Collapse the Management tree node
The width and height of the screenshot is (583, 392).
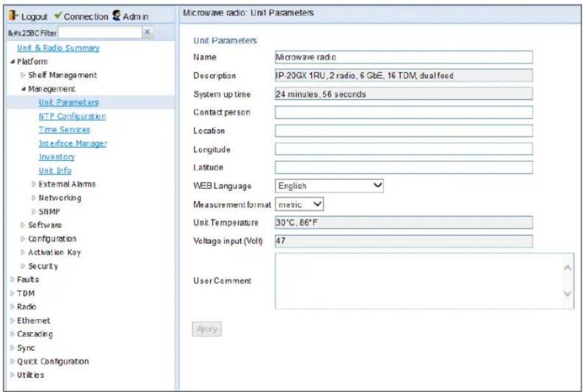24,89
